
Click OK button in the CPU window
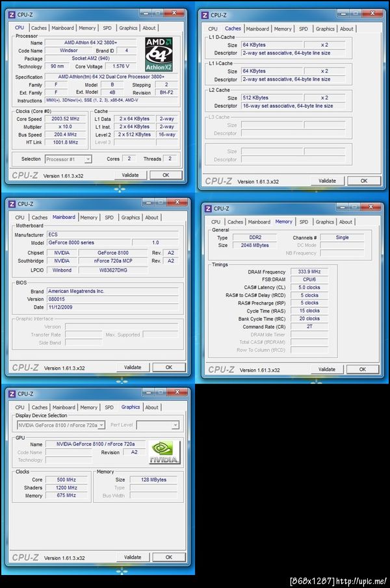[x=166, y=175]
